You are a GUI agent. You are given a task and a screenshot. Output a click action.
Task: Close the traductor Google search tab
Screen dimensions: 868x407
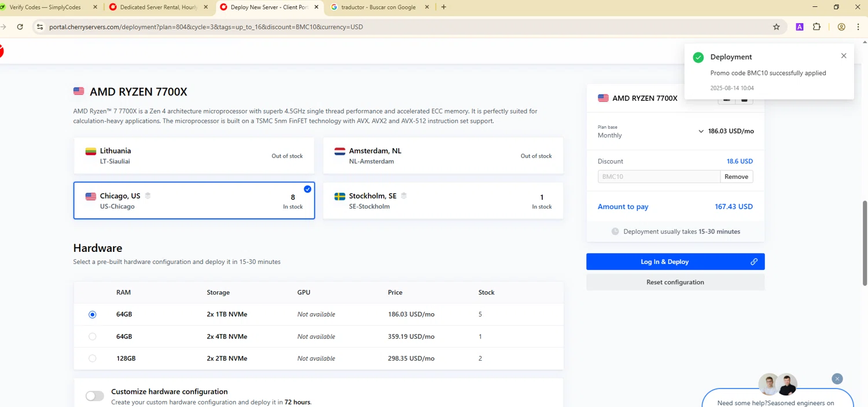pyautogui.click(x=427, y=7)
